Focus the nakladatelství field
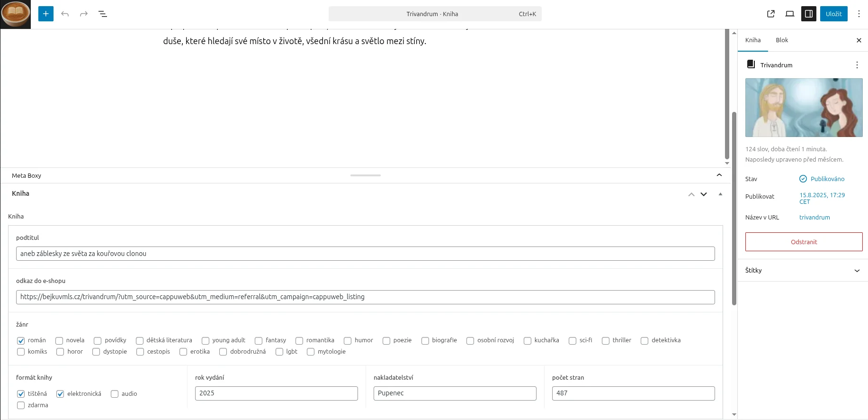Image resolution: width=868 pixels, height=420 pixels. click(x=455, y=393)
